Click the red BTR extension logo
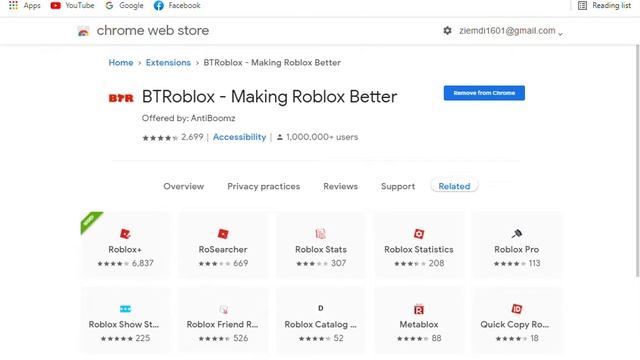 121,98
